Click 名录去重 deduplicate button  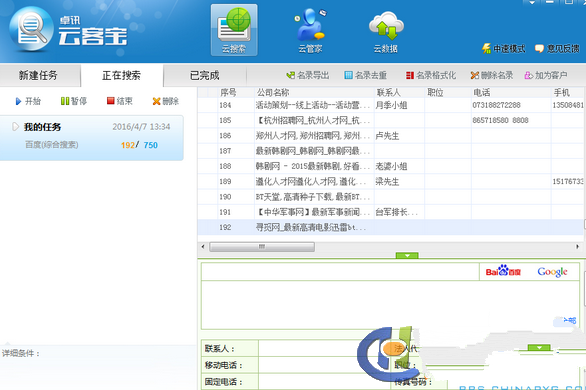coord(365,75)
